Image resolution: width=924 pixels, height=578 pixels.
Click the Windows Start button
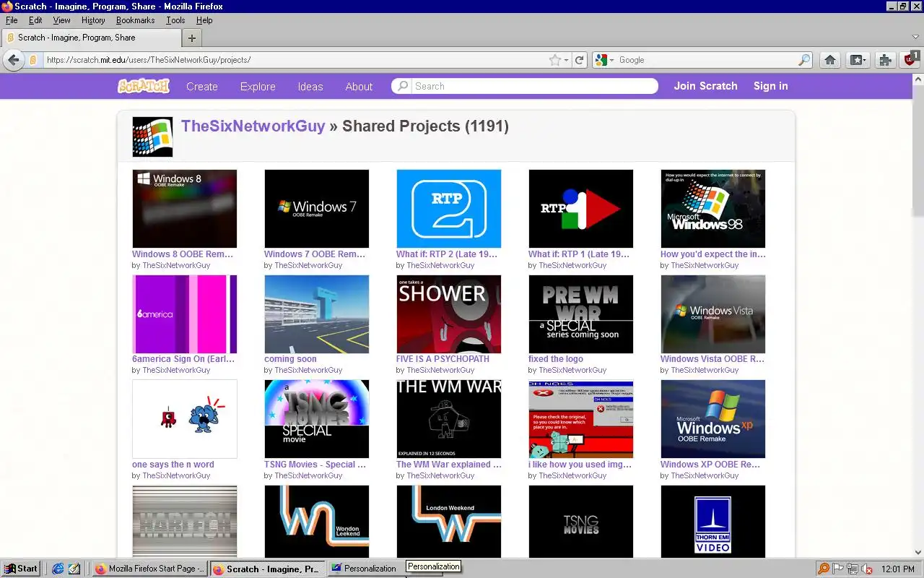(x=20, y=569)
